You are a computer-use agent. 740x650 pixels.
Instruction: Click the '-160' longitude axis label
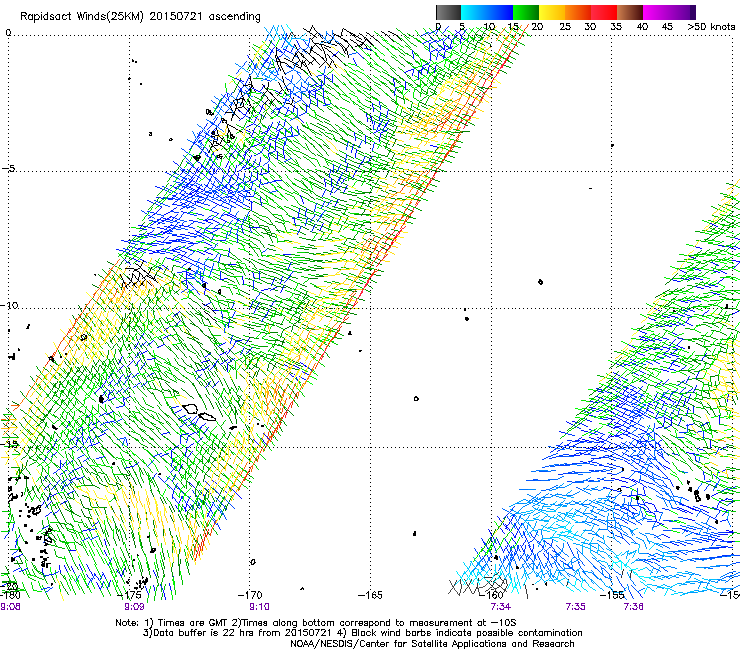pyautogui.click(x=491, y=595)
